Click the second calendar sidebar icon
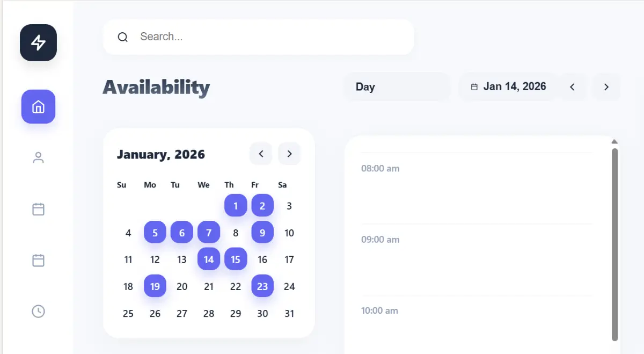The image size is (644, 354). click(x=38, y=261)
